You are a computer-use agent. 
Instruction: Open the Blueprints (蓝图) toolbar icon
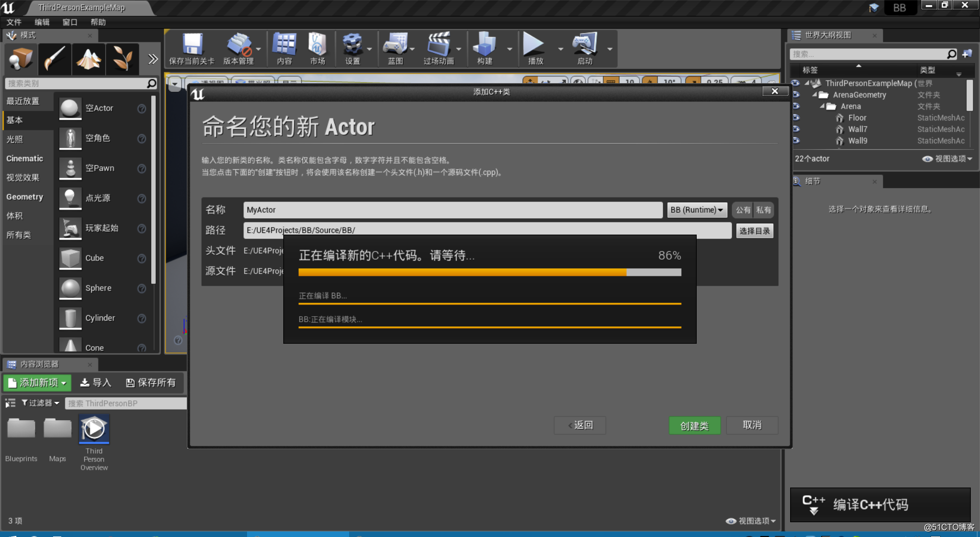395,45
